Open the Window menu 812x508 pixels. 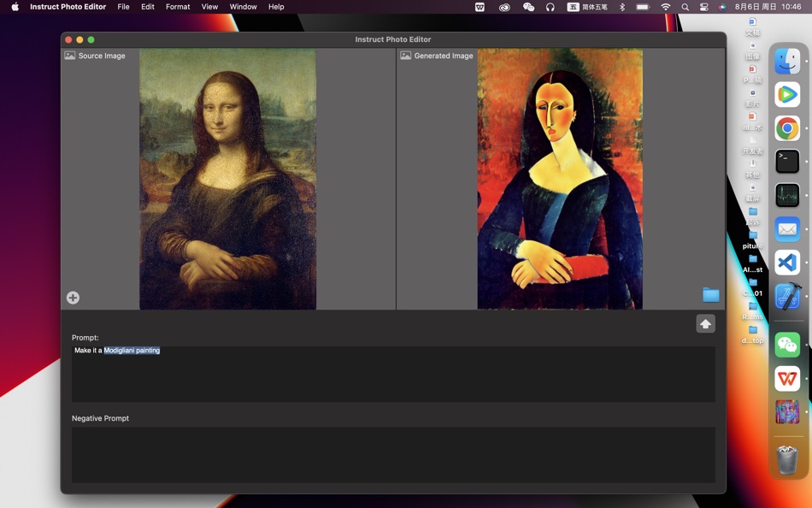click(x=243, y=7)
